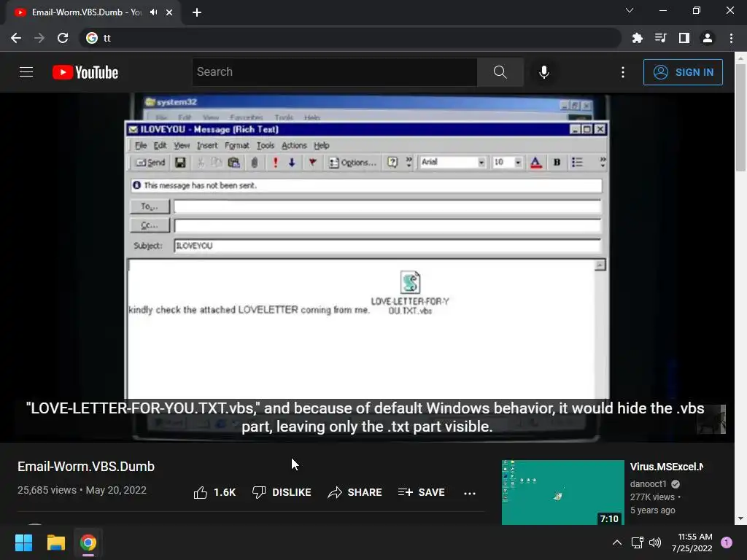Viewport: 747px width, 560px height.
Task: Open Chrome three-dot menu
Action: [x=731, y=38]
